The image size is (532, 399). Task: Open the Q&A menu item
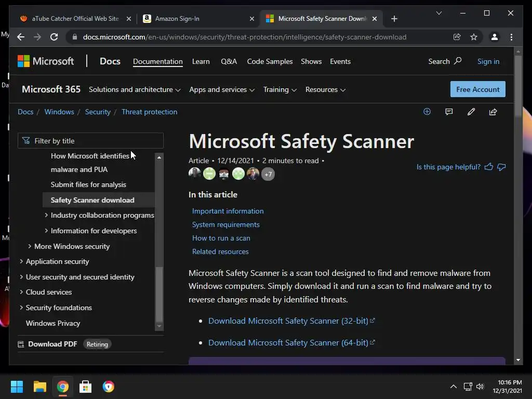229,61
